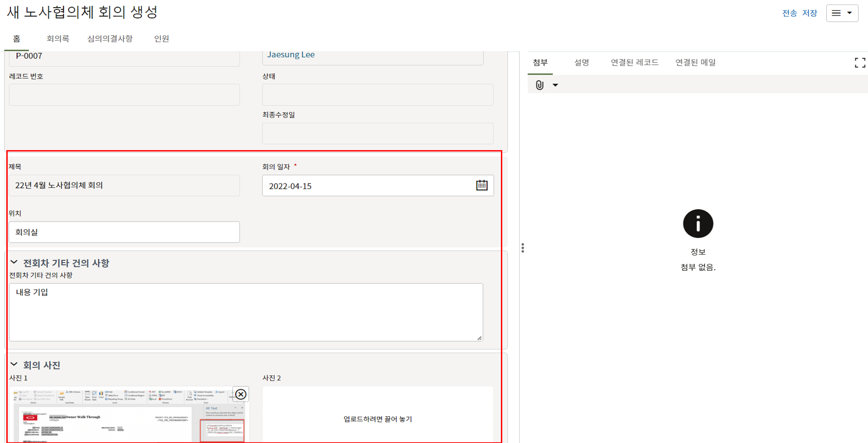Open the attachment options dropdown arrow
Image resolution: width=868 pixels, height=443 pixels.
(555, 85)
